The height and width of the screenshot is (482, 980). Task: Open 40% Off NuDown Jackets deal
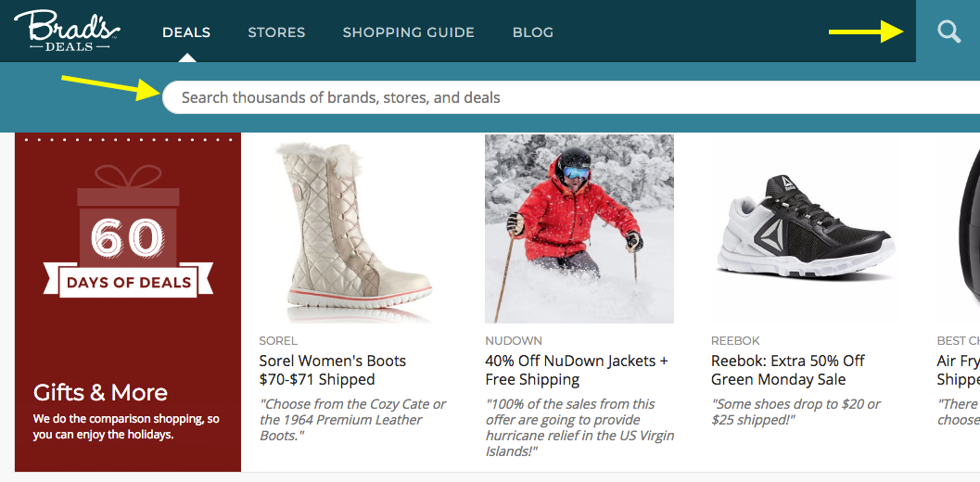click(x=577, y=370)
